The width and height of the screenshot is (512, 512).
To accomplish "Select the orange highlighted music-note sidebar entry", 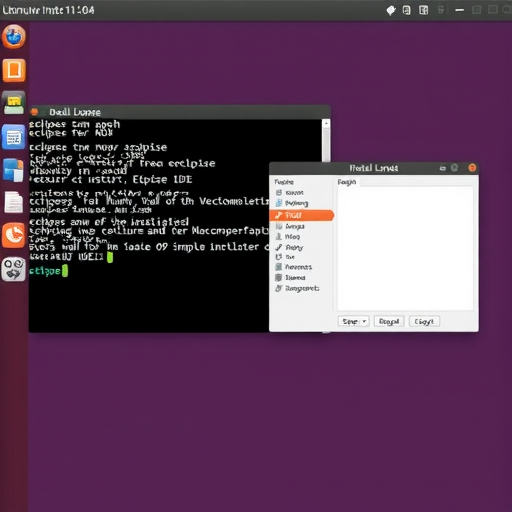I will (x=301, y=215).
